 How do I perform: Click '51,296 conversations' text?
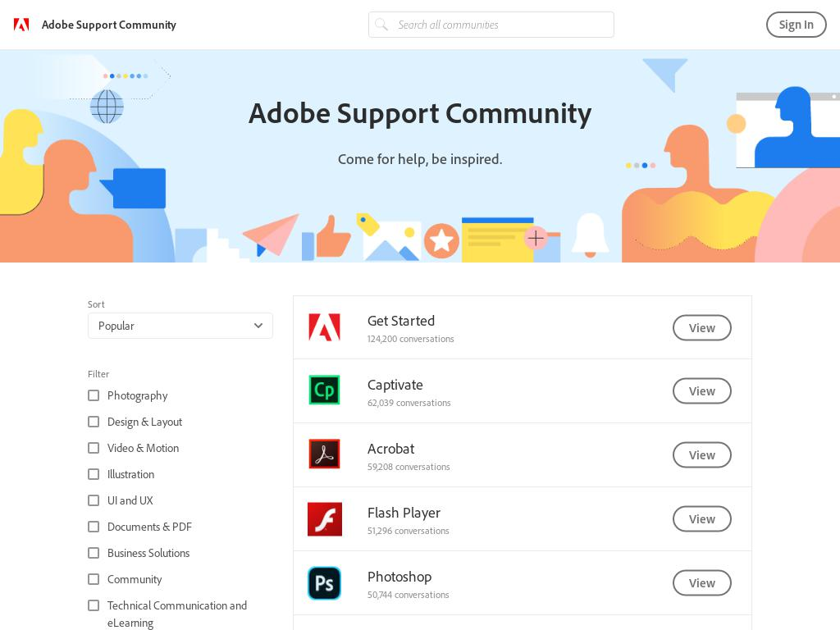(409, 531)
